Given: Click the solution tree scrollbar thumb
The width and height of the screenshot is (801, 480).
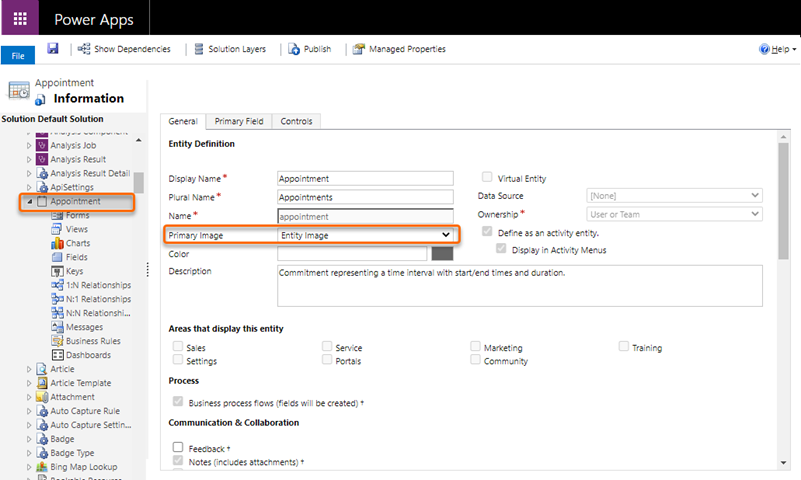Looking at the screenshot, I should click(x=138, y=183).
